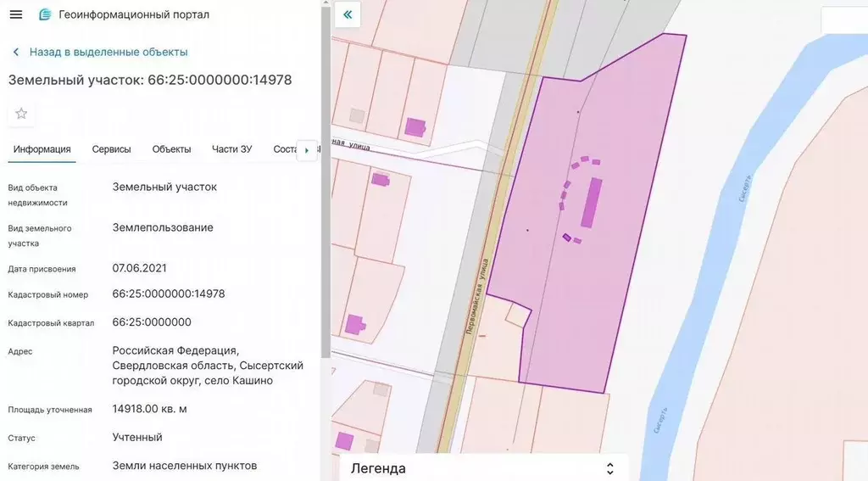
Task: Click the back arrow chevron icon
Action: point(16,52)
